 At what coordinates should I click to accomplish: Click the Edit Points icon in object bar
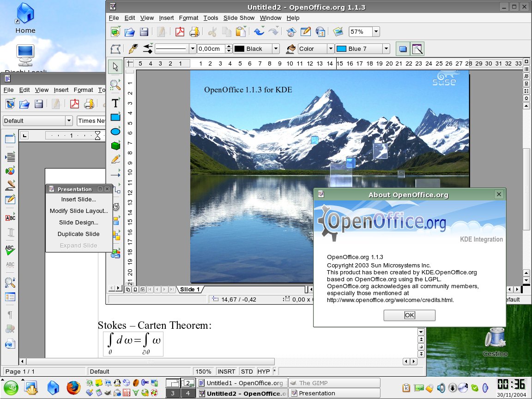click(115, 49)
